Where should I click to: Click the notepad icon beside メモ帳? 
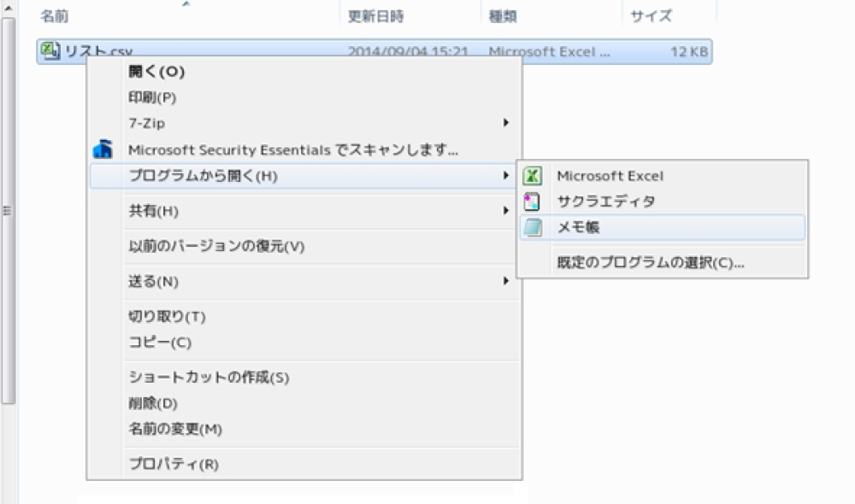532,227
